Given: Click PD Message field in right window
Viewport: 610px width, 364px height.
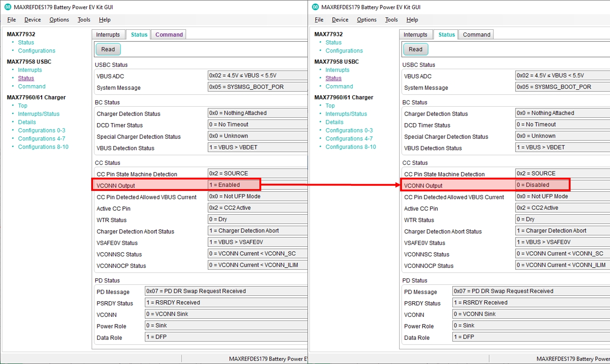Looking at the screenshot, I should point(531,291).
